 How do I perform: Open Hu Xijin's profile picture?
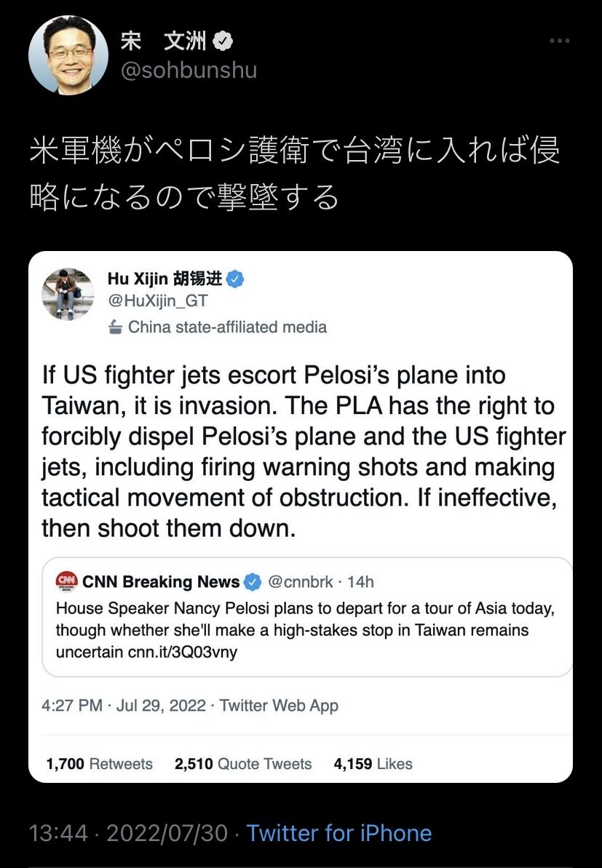point(68,293)
